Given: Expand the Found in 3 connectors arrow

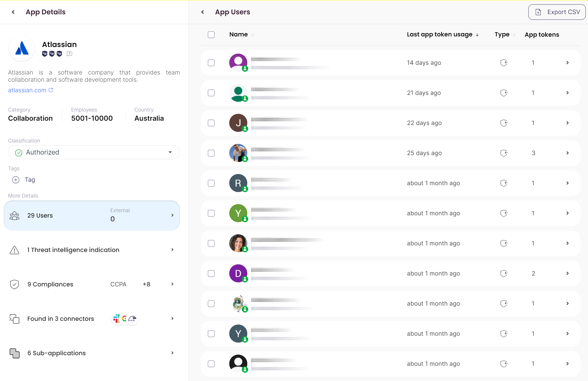Looking at the screenshot, I should [173, 319].
